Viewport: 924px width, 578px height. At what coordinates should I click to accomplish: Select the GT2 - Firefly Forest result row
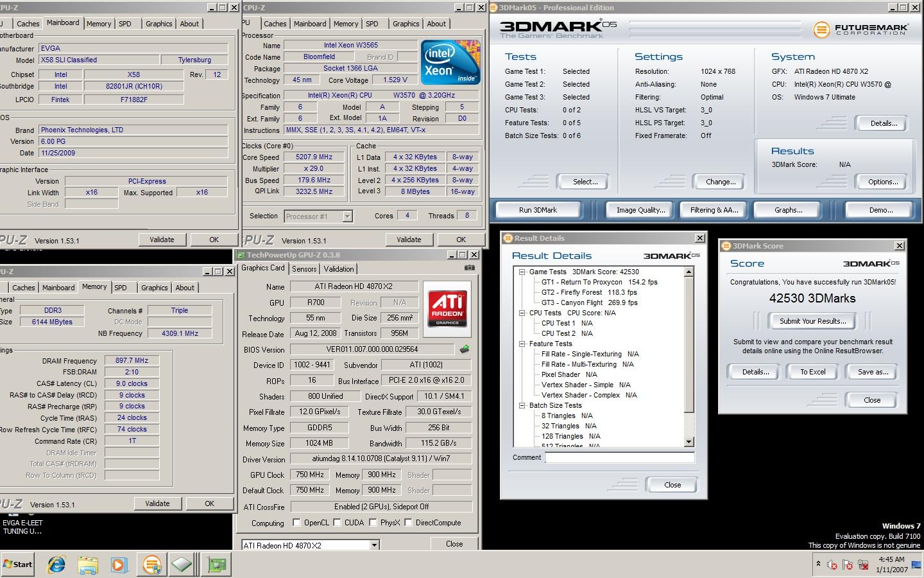589,292
